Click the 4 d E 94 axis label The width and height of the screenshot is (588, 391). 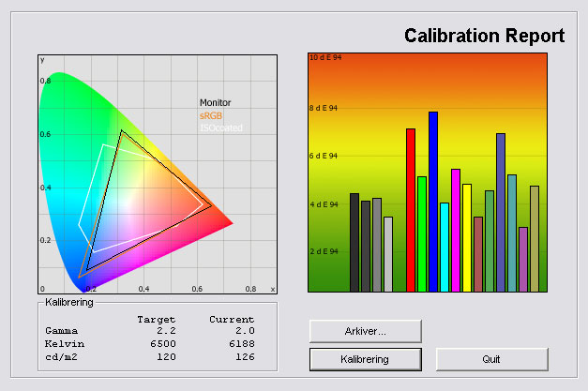coord(324,204)
